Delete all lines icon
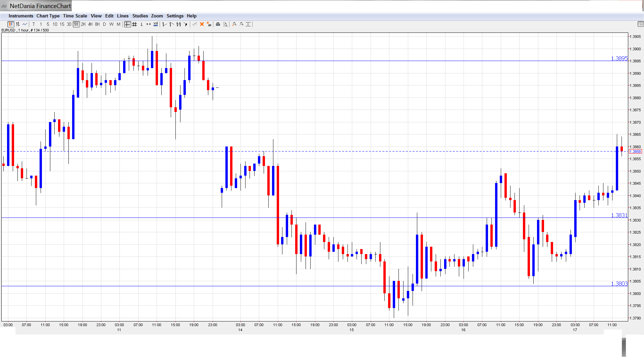This screenshot has width=644, height=362. coord(209,24)
